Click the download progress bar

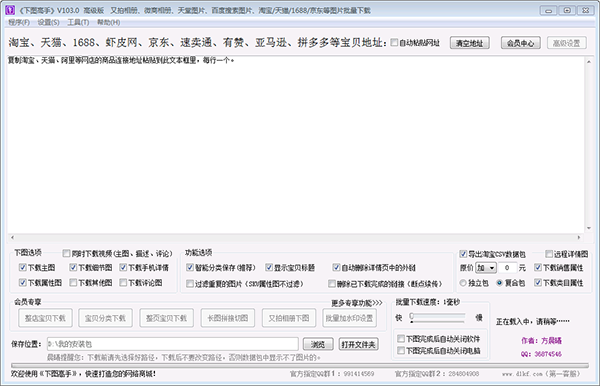click(x=300, y=365)
